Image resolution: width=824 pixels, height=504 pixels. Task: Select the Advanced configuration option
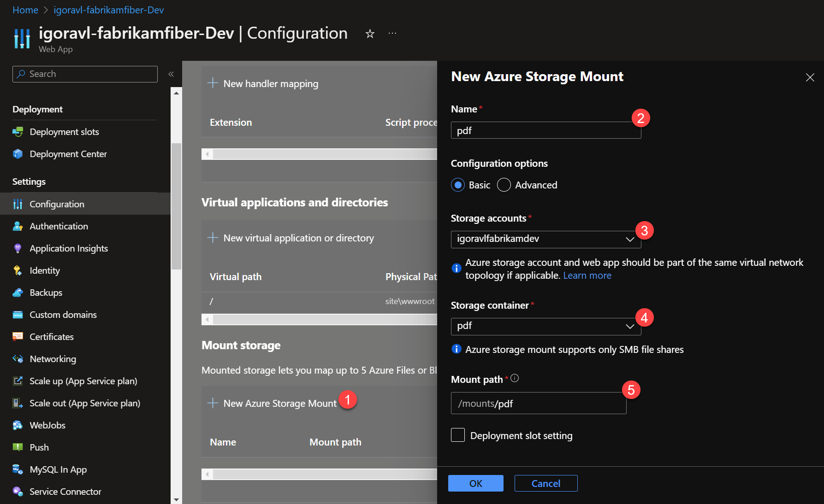pos(504,185)
